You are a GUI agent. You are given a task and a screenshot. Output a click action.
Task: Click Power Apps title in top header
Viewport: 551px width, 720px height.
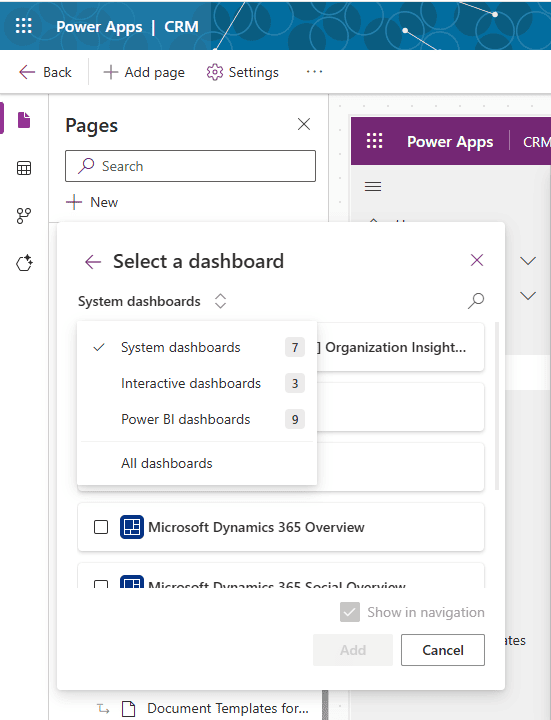coord(99,27)
